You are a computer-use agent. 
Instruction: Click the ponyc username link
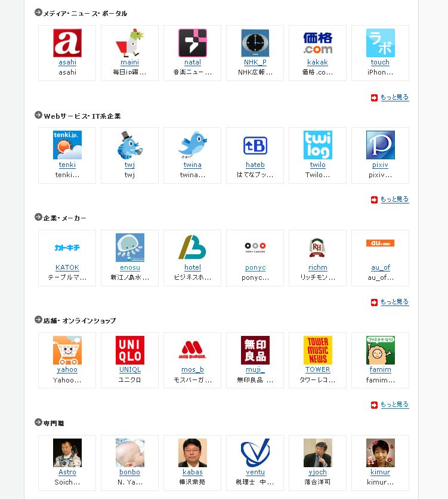[x=255, y=267]
